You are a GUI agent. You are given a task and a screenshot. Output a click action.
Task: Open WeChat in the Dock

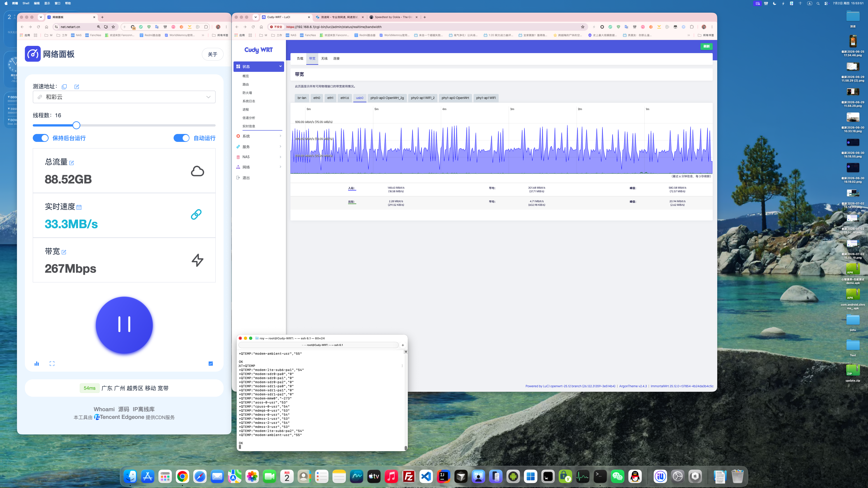tap(618, 476)
